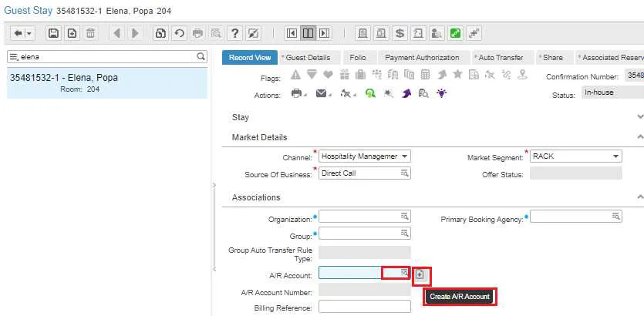Open lookup for Organization field

tap(405, 216)
